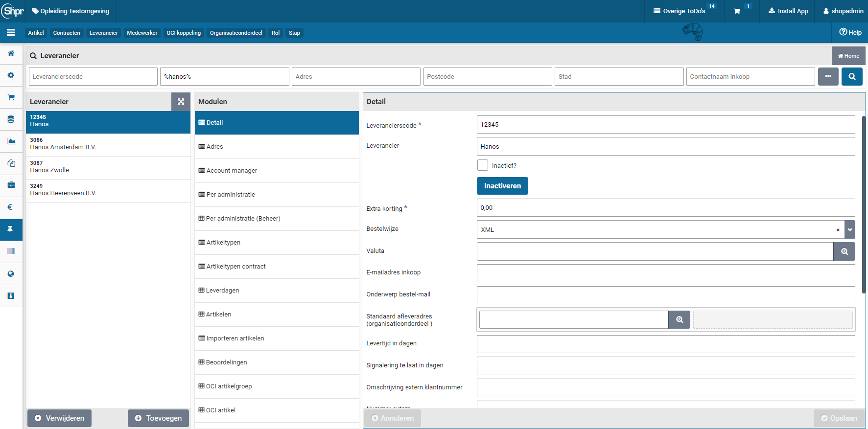The width and height of the screenshot is (868, 429).
Task: Select Hanos Zwolle in supplier list
Action: pos(108,167)
